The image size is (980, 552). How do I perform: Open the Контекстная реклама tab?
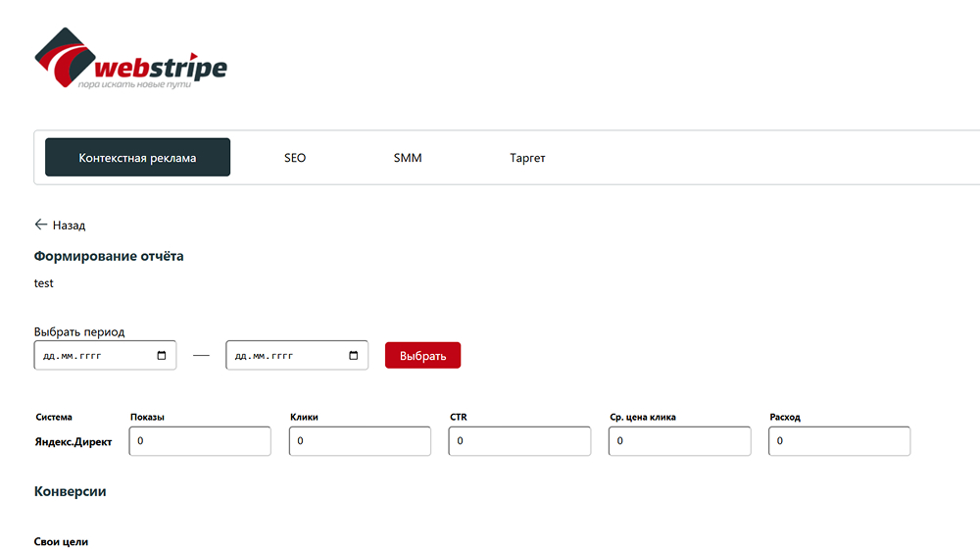[x=137, y=158]
